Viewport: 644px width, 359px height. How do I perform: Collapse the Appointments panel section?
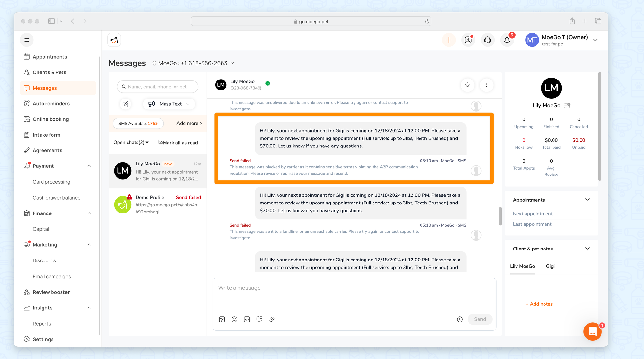[x=587, y=200]
